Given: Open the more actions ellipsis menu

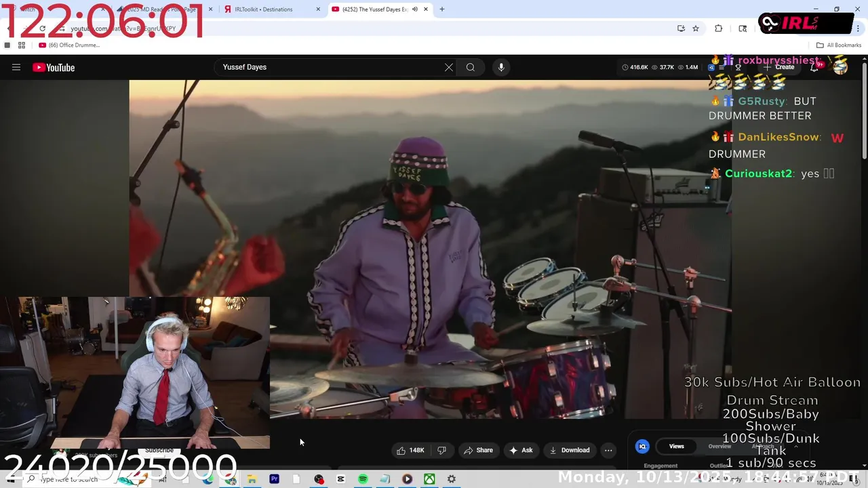Looking at the screenshot, I should tap(608, 450).
